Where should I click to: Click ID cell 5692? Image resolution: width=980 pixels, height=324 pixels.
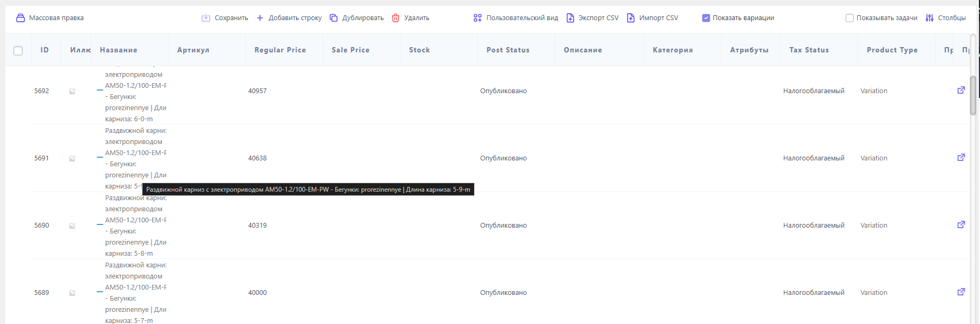coord(41,91)
